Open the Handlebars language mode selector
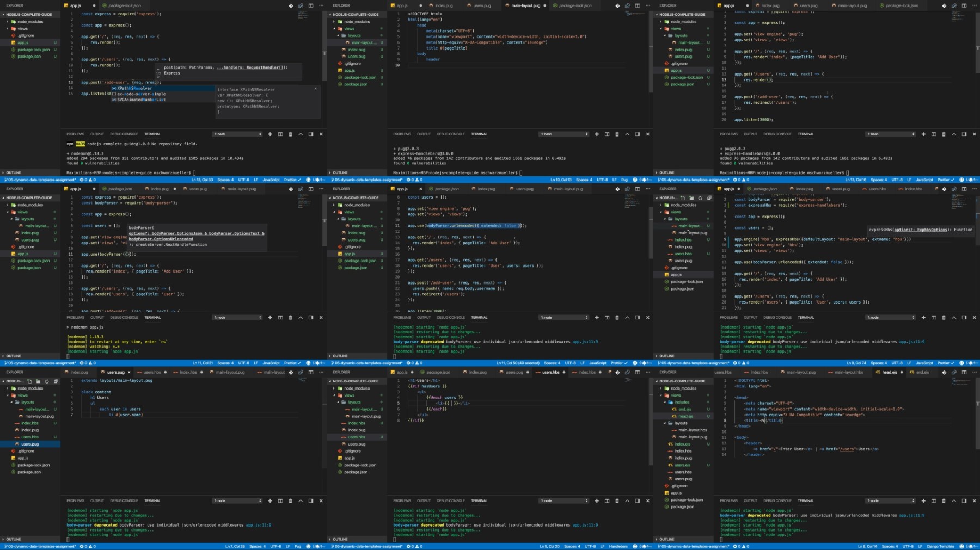The height and width of the screenshot is (550, 980). [x=618, y=546]
